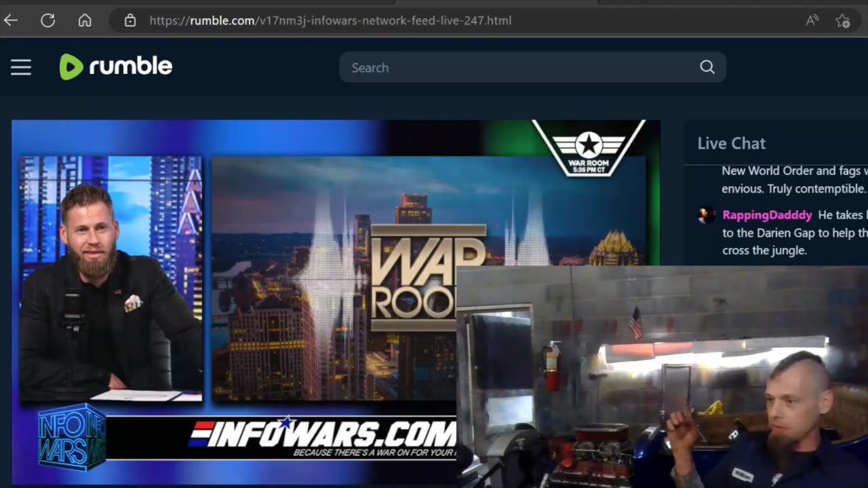Focus the Rumble Search field
868x488 pixels.
click(x=532, y=67)
